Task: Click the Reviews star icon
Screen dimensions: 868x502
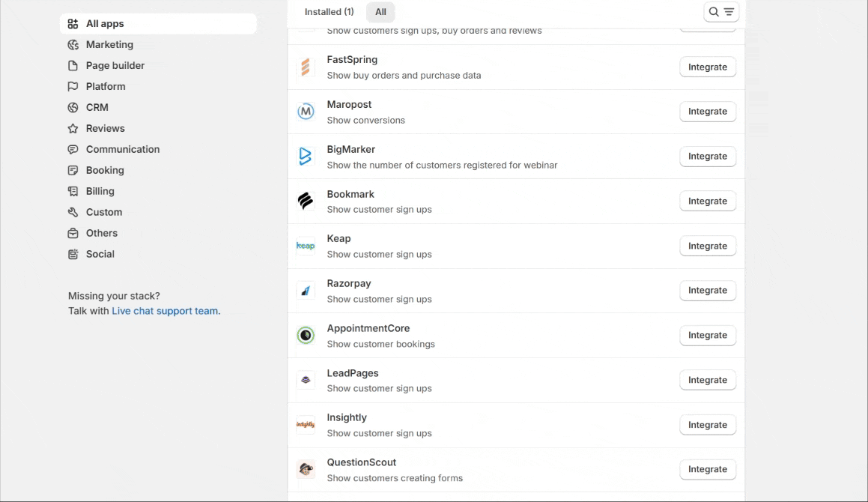Action: click(73, 129)
